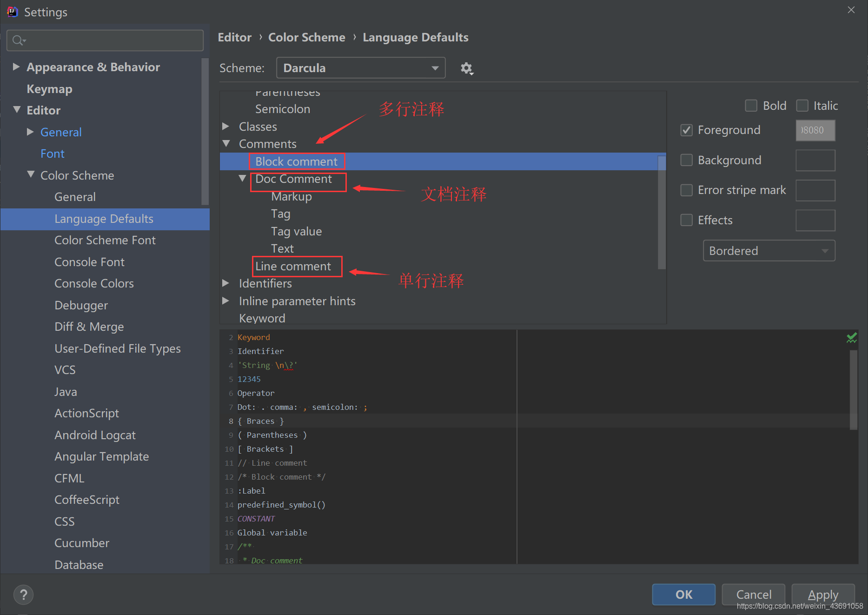Enable the Bold checkbox
Image resolution: width=868 pixels, height=615 pixels.
click(751, 106)
